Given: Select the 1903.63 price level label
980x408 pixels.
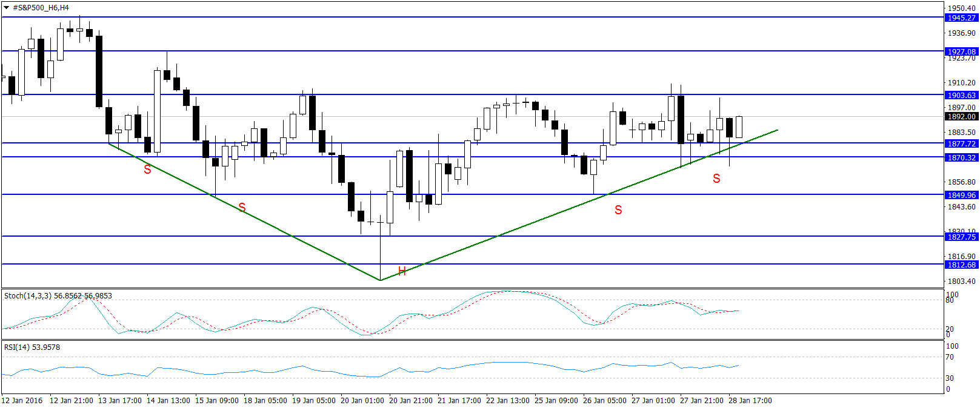Looking at the screenshot, I should [x=962, y=95].
